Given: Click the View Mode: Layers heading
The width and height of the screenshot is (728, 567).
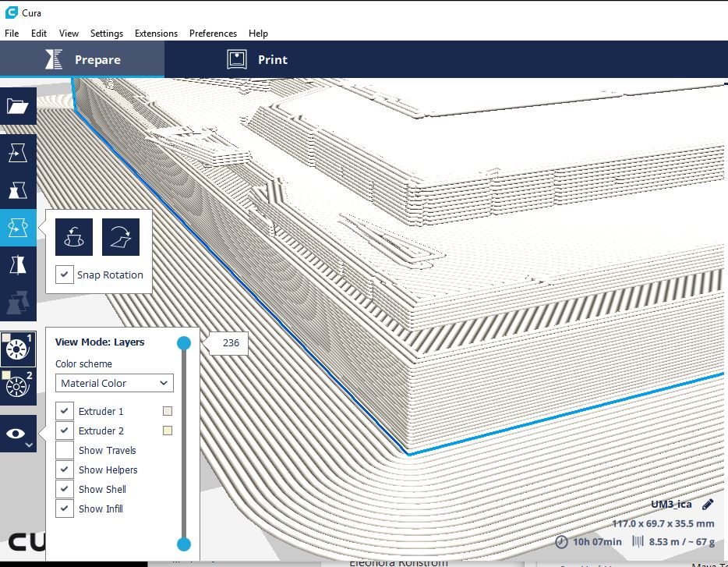Looking at the screenshot, I should [x=100, y=342].
